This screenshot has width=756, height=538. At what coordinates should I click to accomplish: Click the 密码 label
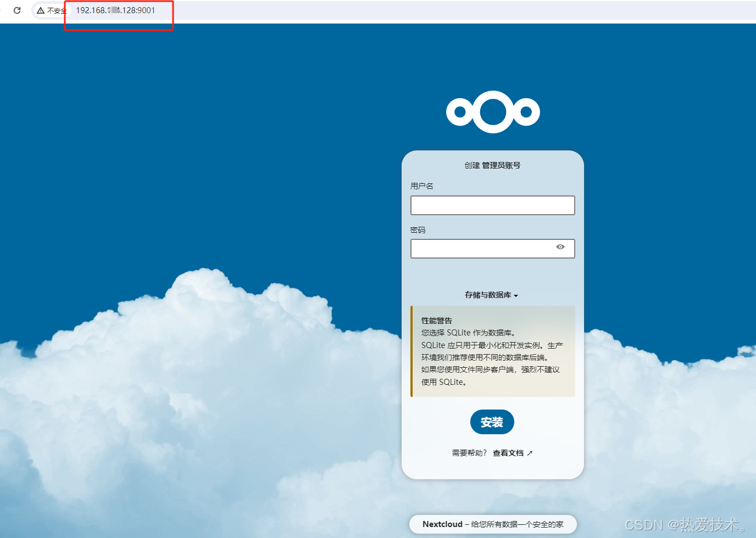[418, 230]
